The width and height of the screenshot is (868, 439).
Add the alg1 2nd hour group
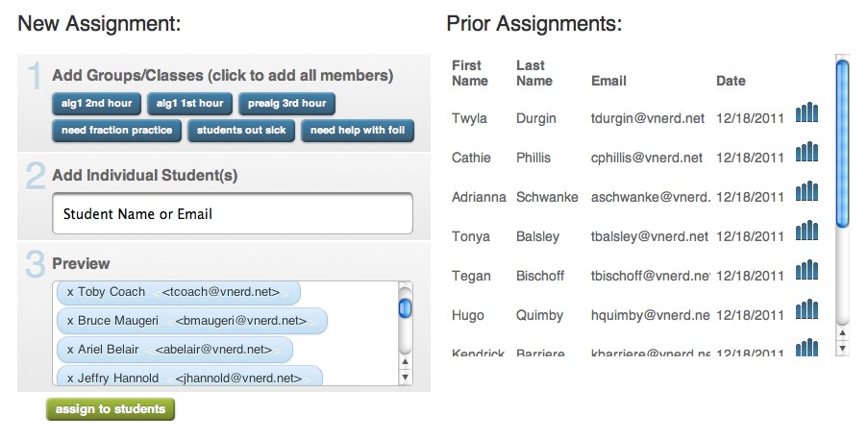point(97,104)
